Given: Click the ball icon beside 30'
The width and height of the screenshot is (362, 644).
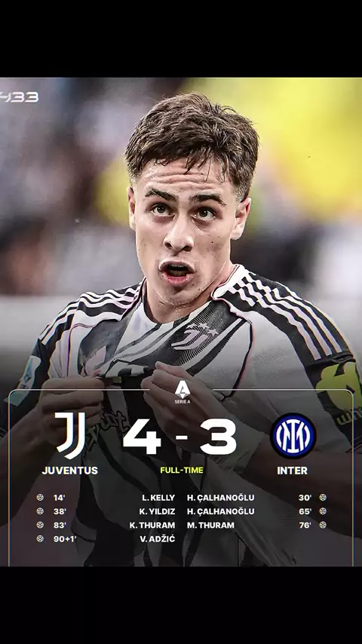Looking at the screenshot, I should tap(323, 498).
